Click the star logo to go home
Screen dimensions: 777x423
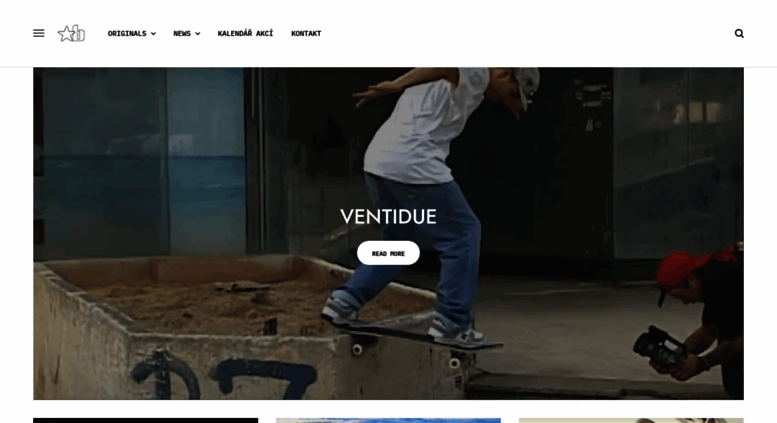(71, 34)
